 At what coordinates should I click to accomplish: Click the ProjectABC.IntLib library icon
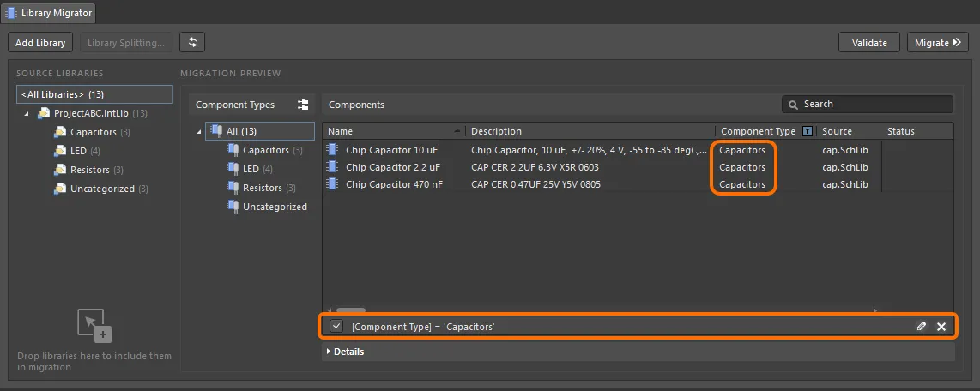[x=44, y=113]
